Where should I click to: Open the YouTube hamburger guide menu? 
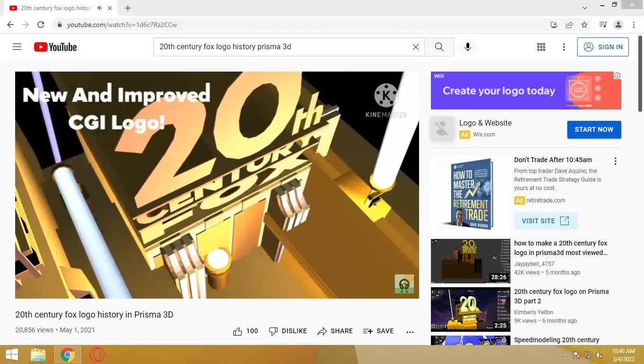(x=17, y=47)
